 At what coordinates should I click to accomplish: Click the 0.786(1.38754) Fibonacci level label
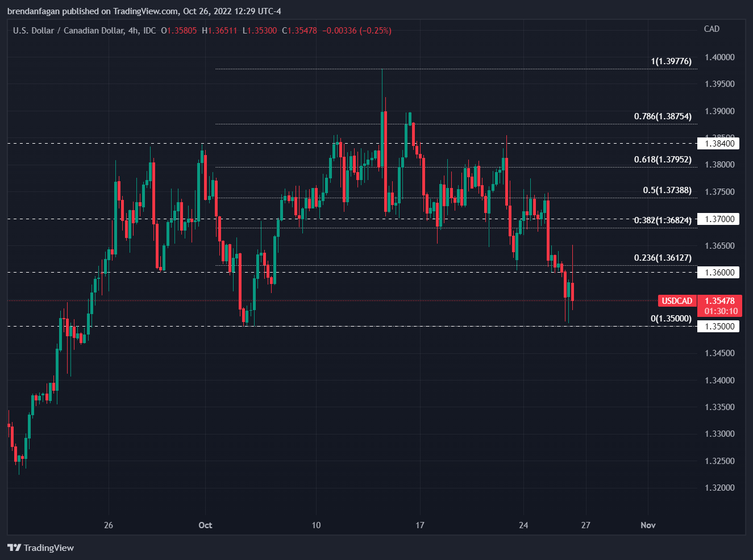pos(663,116)
